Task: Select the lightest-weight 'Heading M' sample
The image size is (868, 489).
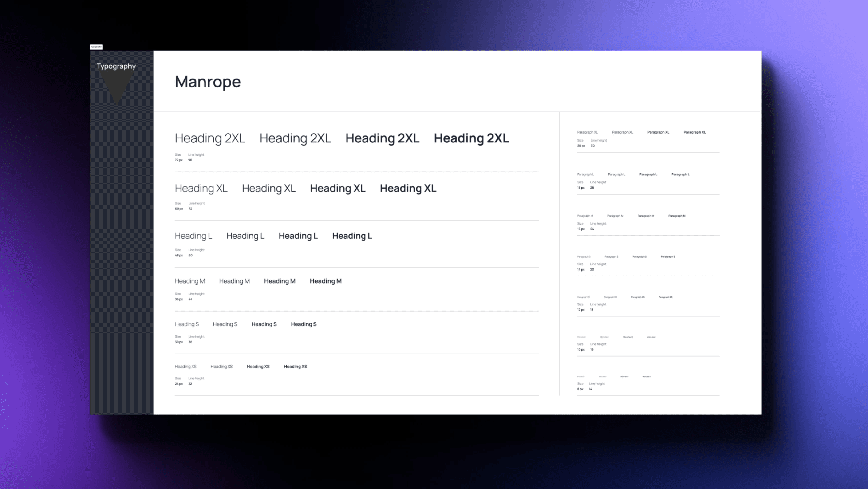Action: (x=190, y=281)
